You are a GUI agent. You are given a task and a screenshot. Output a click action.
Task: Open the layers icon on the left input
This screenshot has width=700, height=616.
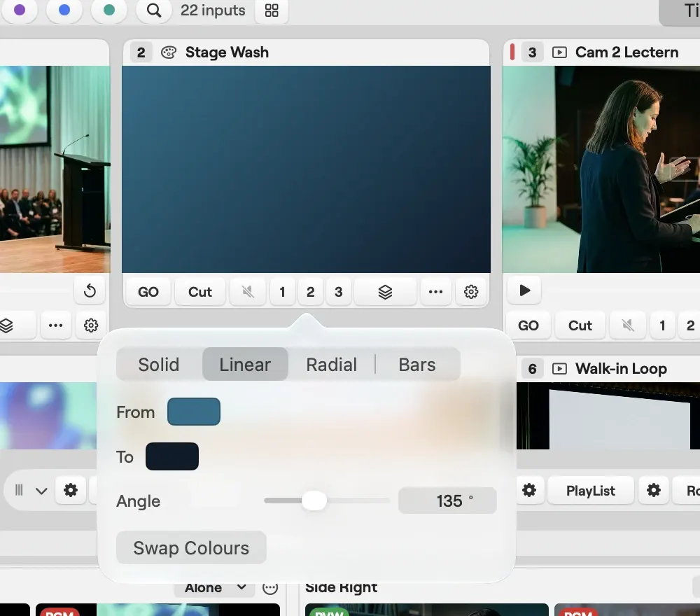pos(6,325)
